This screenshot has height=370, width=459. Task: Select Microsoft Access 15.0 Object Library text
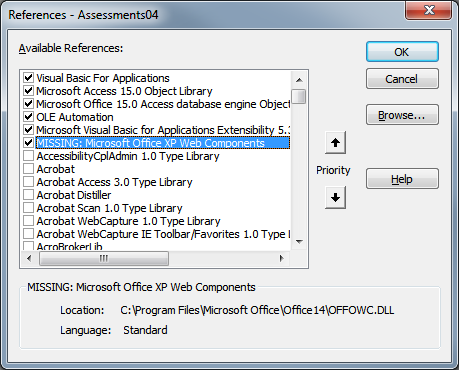point(124,91)
